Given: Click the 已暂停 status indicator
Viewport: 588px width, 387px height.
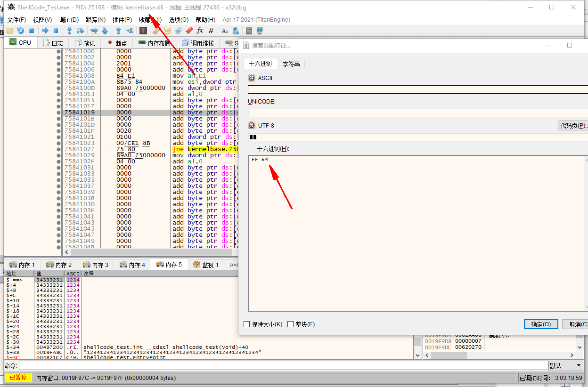Looking at the screenshot, I should click(x=18, y=378).
